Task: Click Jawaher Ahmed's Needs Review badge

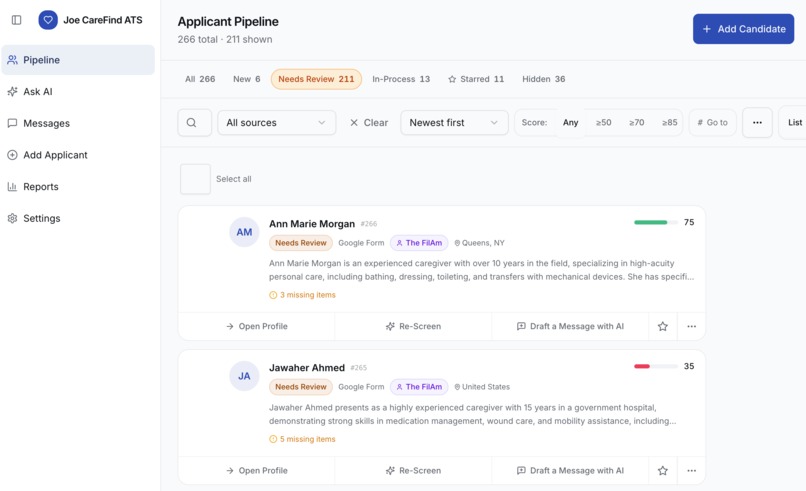Action: [x=301, y=387]
